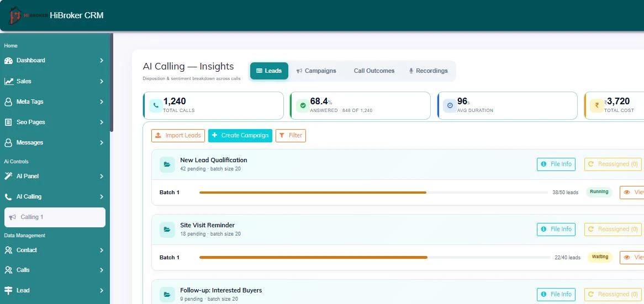The image size is (644, 304).
Task: Expand the AI Panel menu chevron
Action: pyautogui.click(x=102, y=177)
